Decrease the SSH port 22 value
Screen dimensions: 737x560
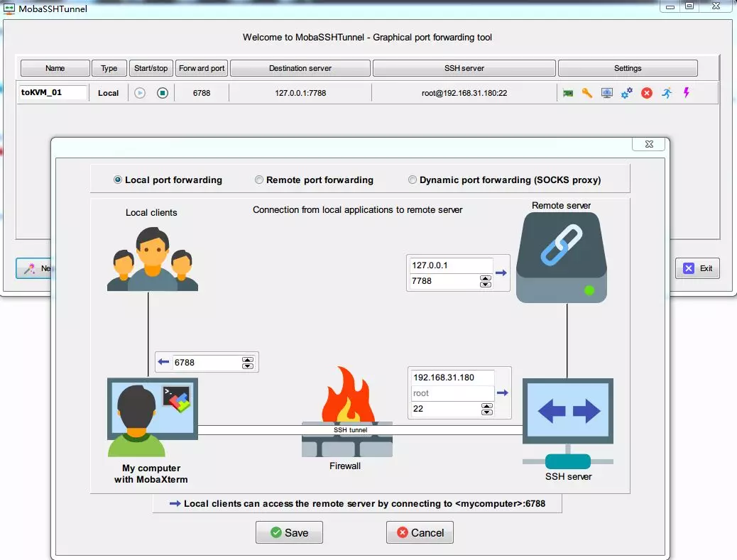(487, 412)
